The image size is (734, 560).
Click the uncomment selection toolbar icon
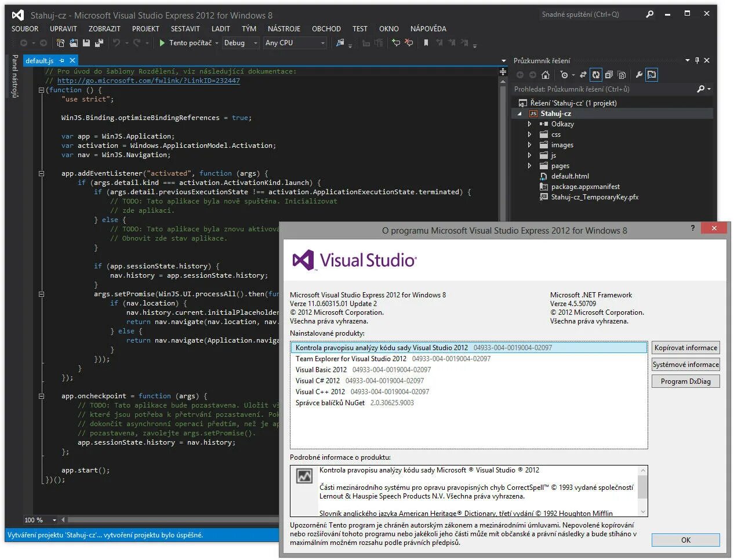pos(409,43)
